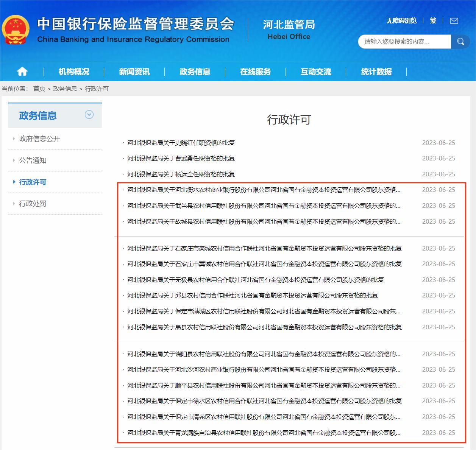
Task: Open the 新闻资讯 menu item
Action: [x=134, y=72]
